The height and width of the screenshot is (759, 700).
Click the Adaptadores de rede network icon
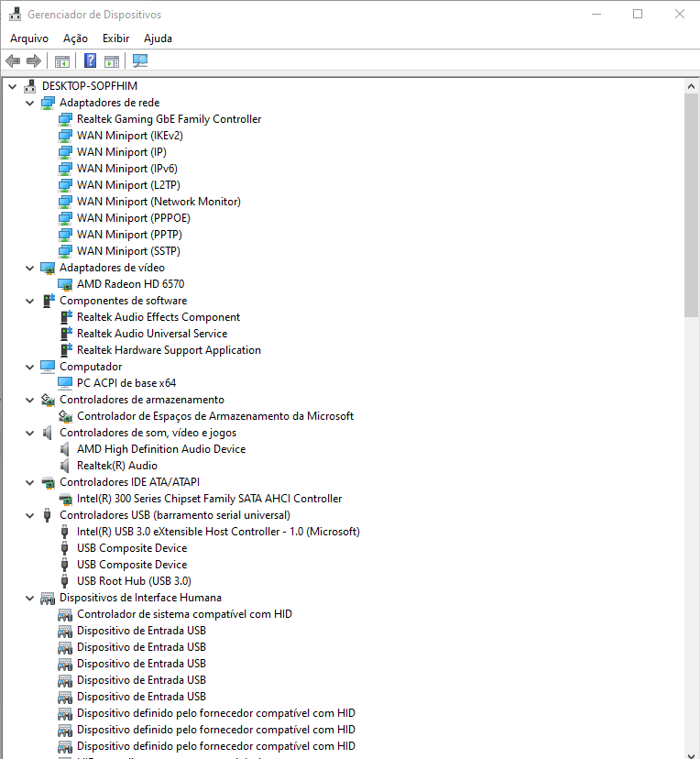tap(48, 103)
